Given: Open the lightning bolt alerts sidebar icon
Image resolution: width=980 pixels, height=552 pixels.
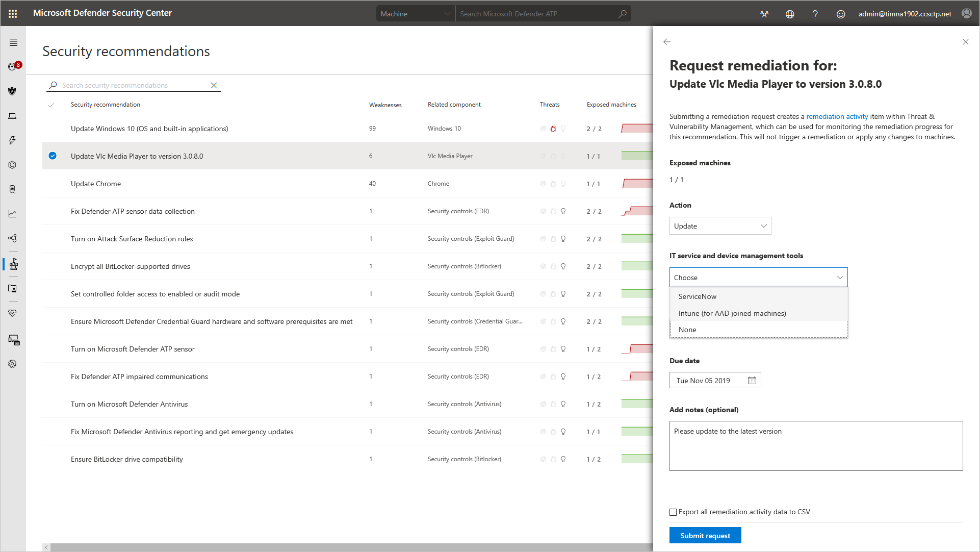Looking at the screenshot, I should (12, 140).
